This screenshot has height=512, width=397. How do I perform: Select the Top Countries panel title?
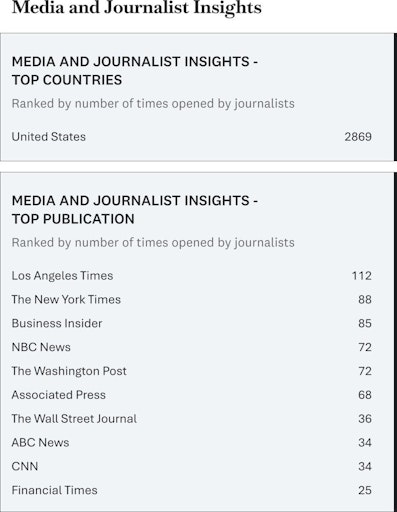coord(135,71)
